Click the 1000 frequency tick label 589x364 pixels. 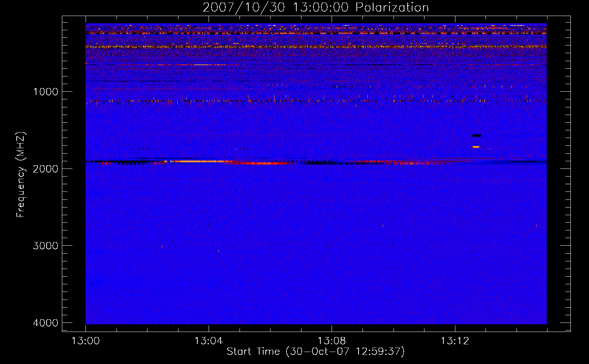point(46,92)
